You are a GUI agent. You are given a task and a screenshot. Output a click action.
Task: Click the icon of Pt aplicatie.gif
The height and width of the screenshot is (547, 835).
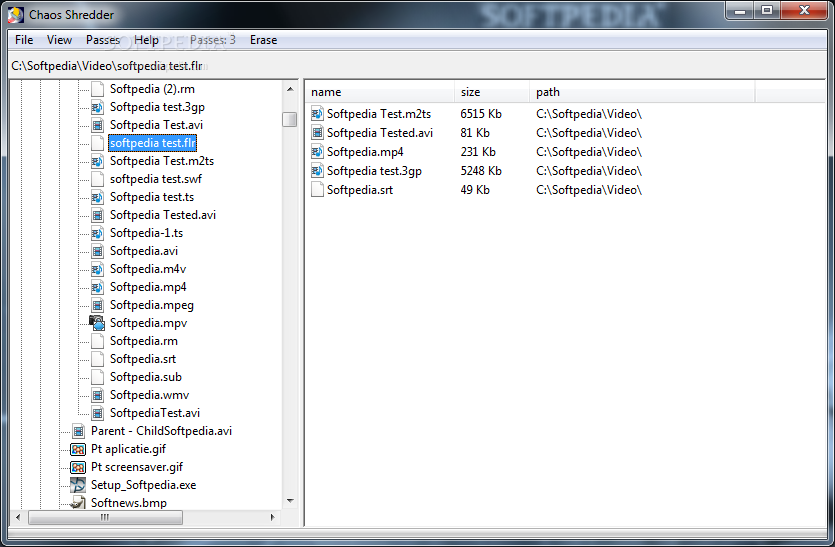pos(78,449)
